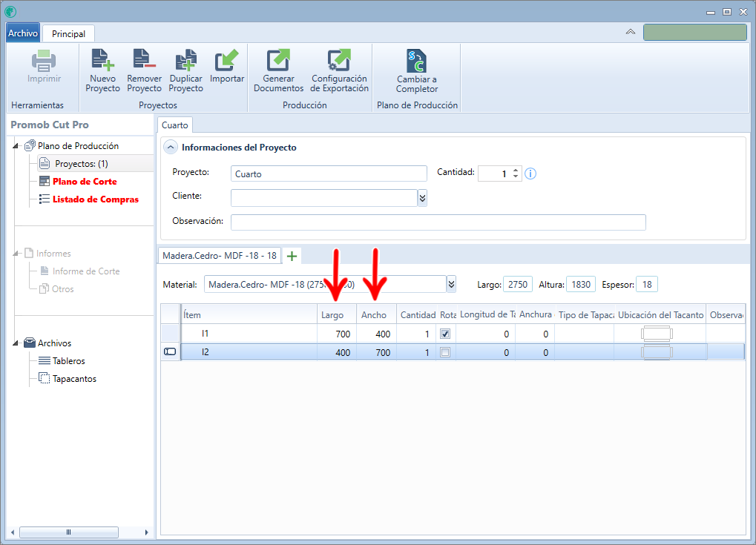Collapse Informaciones del Proyecto section

click(170, 147)
